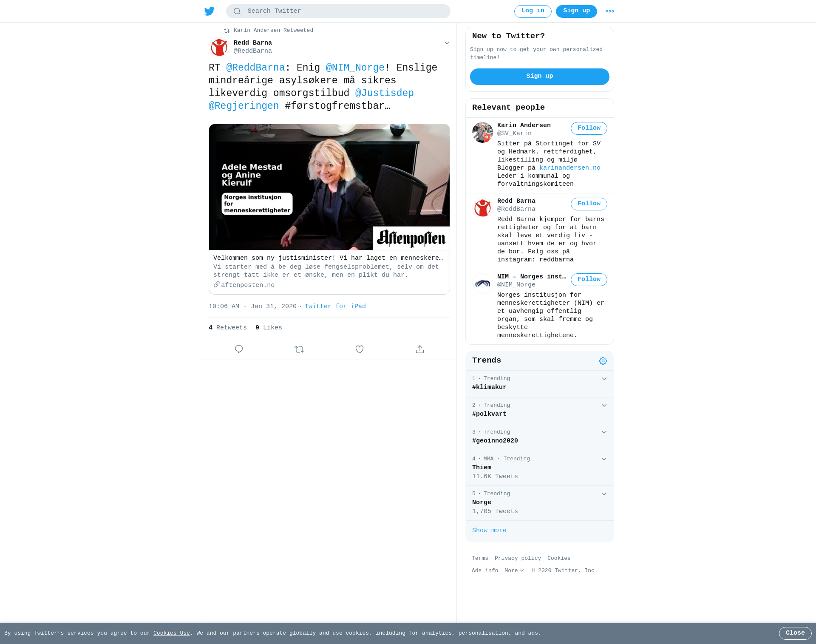Screen dimensions: 816x644
Task: Reply to the Redd Barna tweet
Action: (x=239, y=349)
